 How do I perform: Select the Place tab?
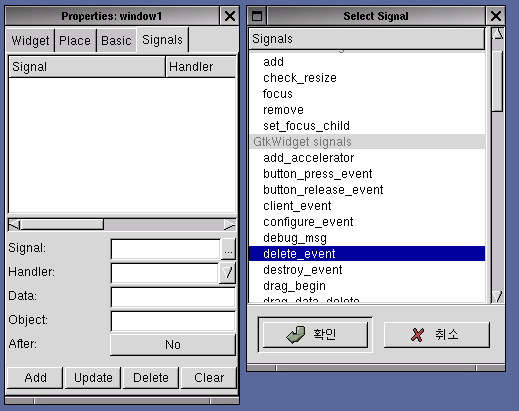coord(75,41)
